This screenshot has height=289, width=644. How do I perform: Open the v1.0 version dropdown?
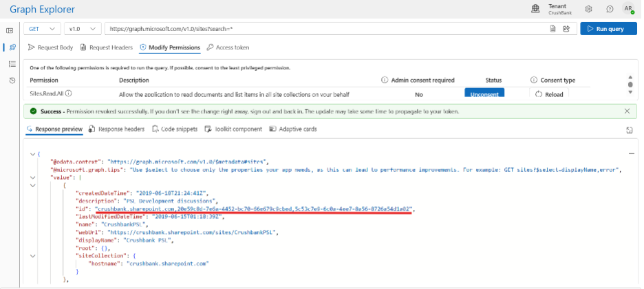pyautogui.click(x=83, y=29)
